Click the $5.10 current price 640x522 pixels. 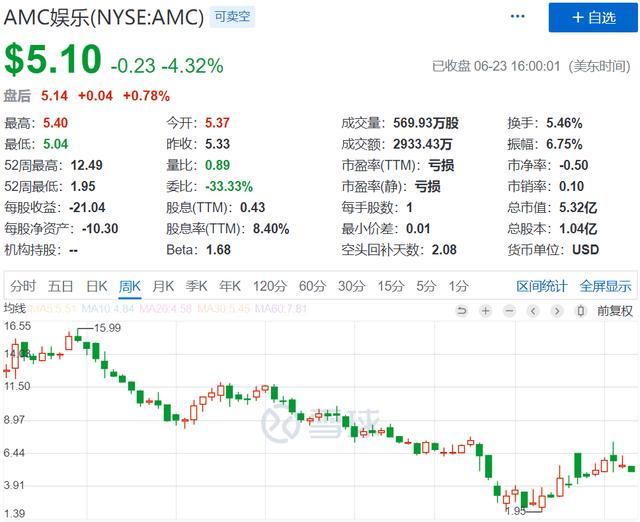[53, 60]
